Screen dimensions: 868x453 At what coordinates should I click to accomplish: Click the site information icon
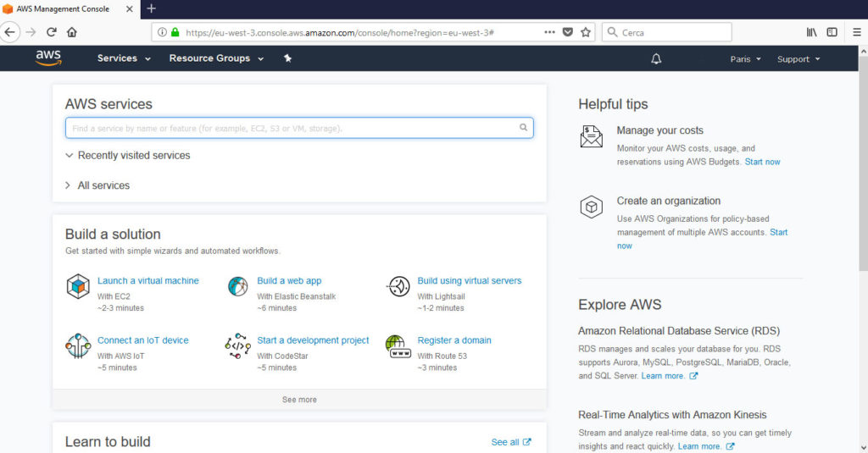(x=162, y=32)
